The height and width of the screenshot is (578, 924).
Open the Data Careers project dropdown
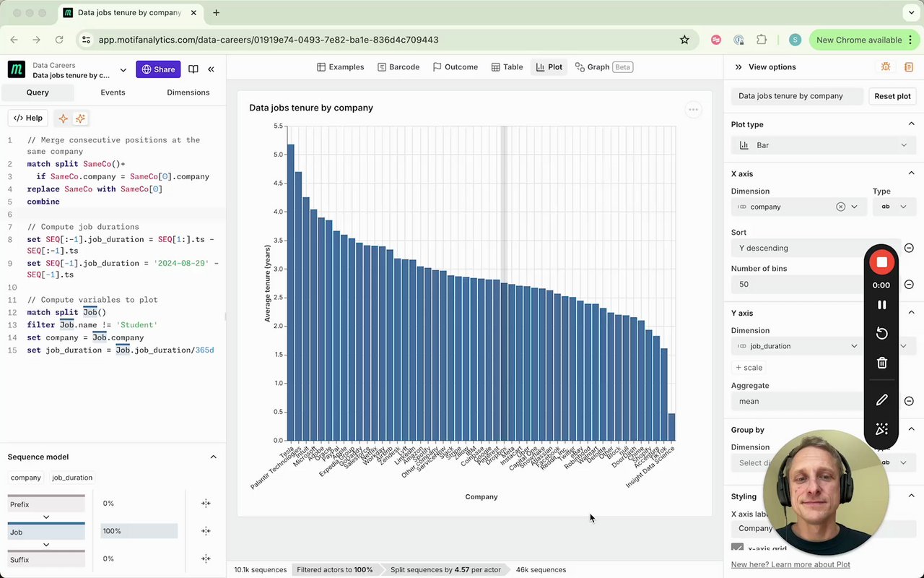click(x=123, y=69)
